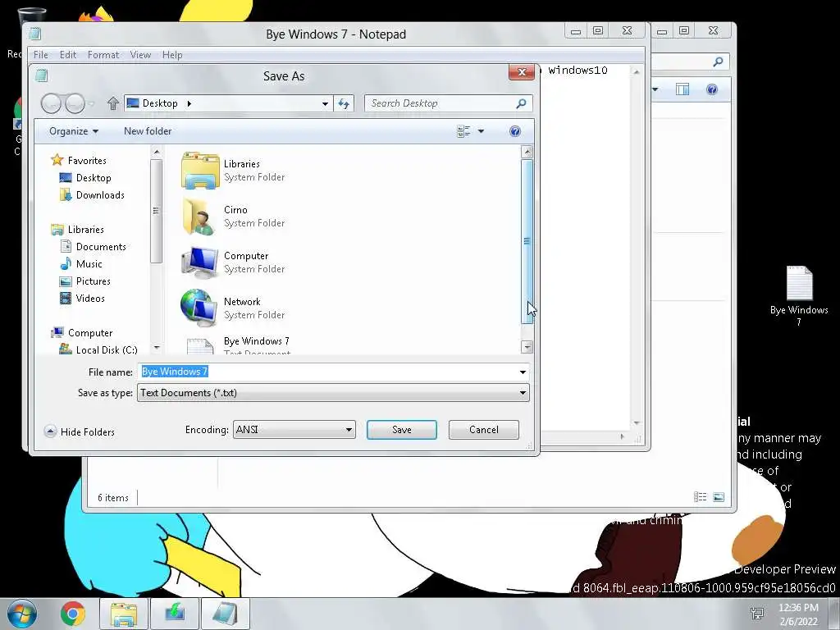Screen dimensions: 840x630
Task: Select the Cirno user folder icon
Action: (x=200, y=217)
